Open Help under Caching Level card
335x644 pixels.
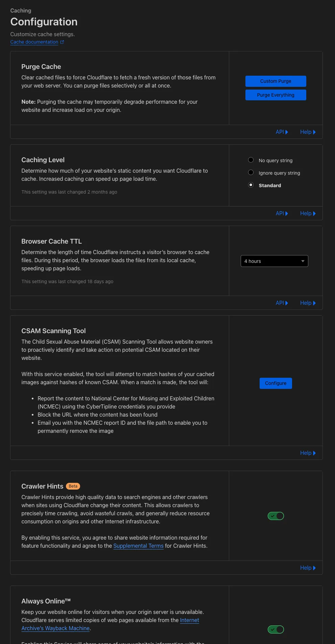tap(308, 214)
